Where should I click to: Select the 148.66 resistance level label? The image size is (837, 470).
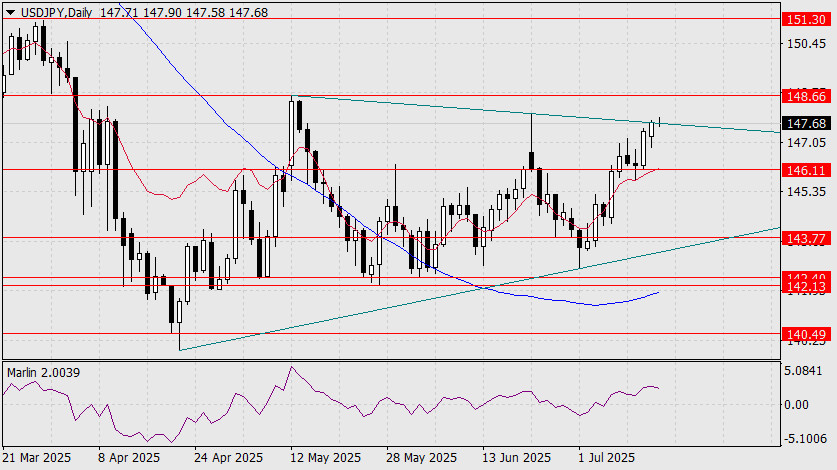click(806, 97)
